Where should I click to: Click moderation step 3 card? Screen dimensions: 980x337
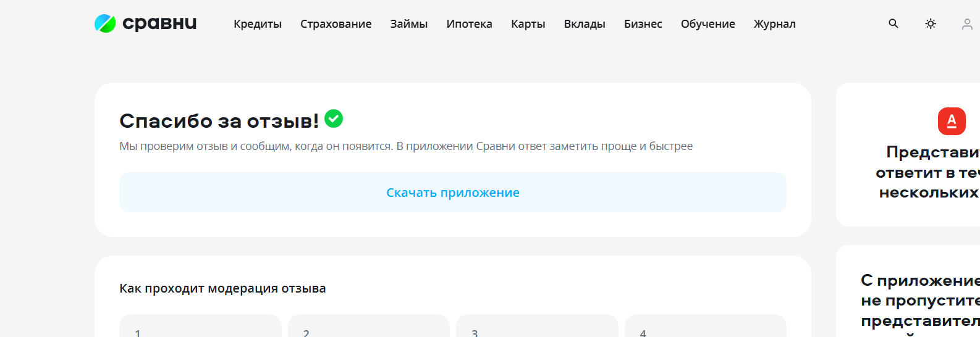pyautogui.click(x=536, y=327)
